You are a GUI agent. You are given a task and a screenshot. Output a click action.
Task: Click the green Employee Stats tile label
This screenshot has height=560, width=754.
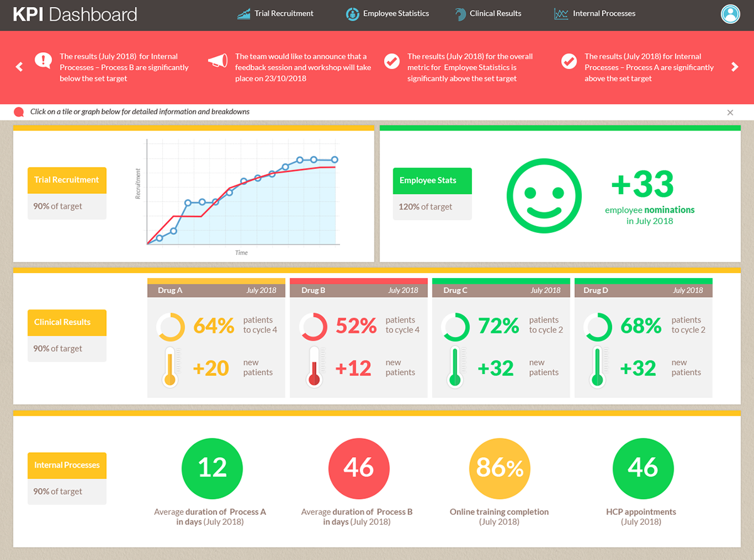[x=432, y=181]
